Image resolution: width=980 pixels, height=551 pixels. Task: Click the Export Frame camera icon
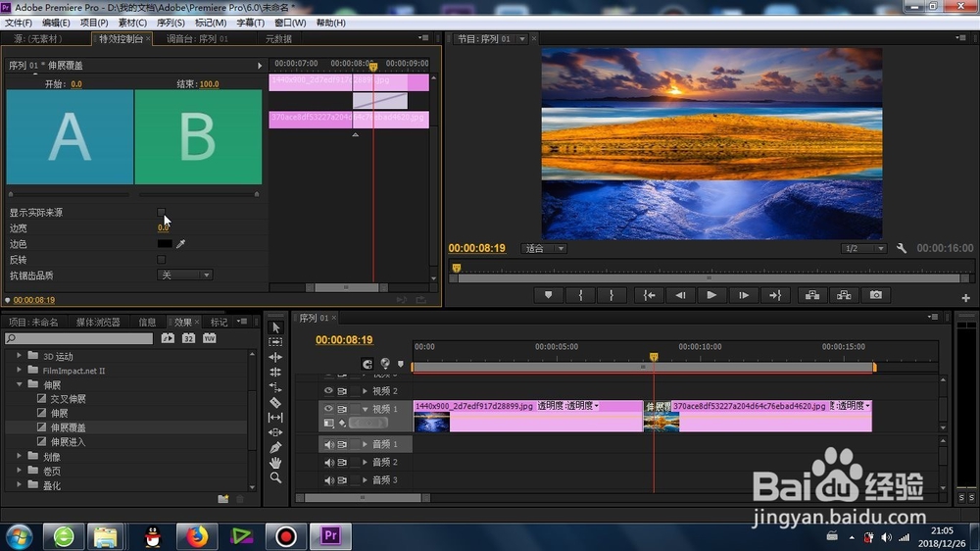[x=875, y=295]
